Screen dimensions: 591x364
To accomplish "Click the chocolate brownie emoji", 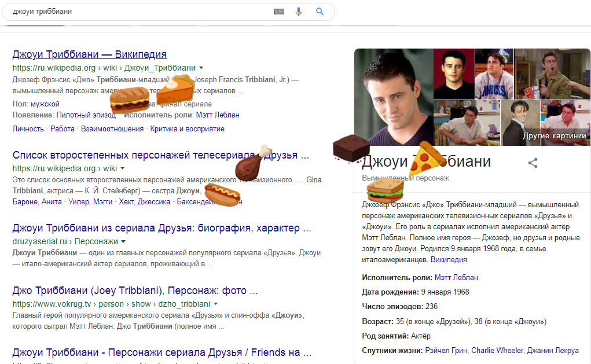I will tap(351, 148).
